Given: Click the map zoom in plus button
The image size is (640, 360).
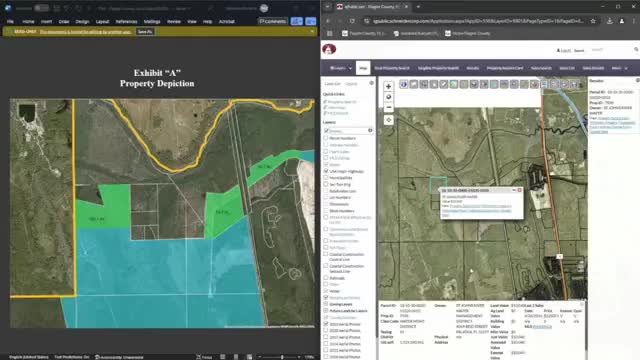Looking at the screenshot, I should pyautogui.click(x=389, y=87).
